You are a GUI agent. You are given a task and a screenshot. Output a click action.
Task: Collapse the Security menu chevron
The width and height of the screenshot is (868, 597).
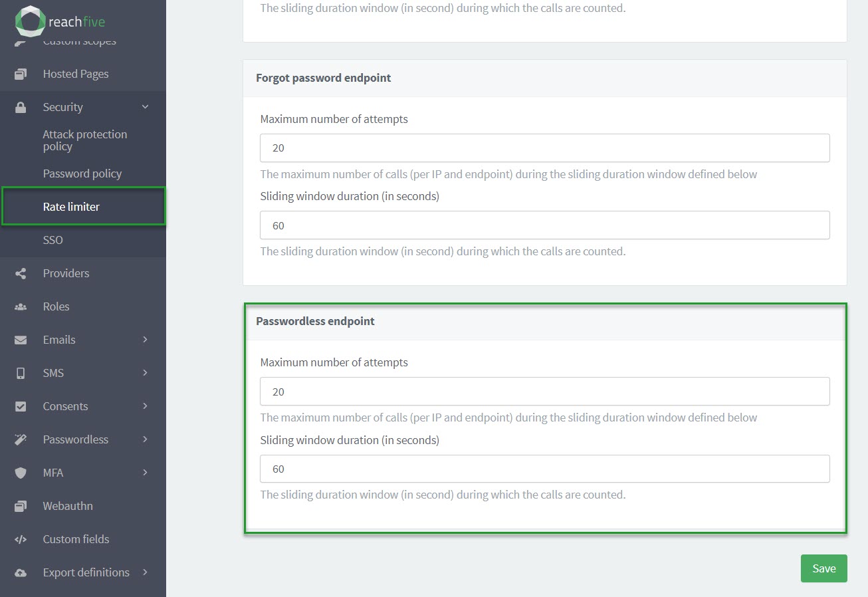[x=145, y=107]
